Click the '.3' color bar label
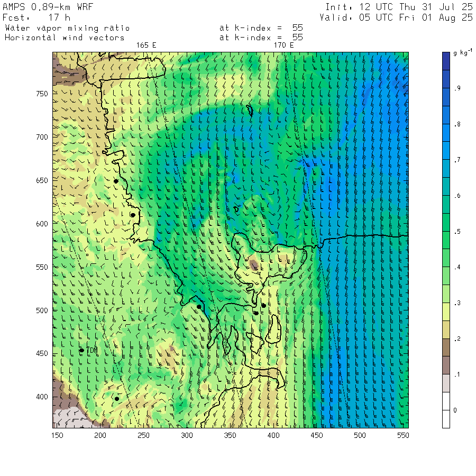Image resolution: width=476 pixels, height=476 pixels. point(457,303)
